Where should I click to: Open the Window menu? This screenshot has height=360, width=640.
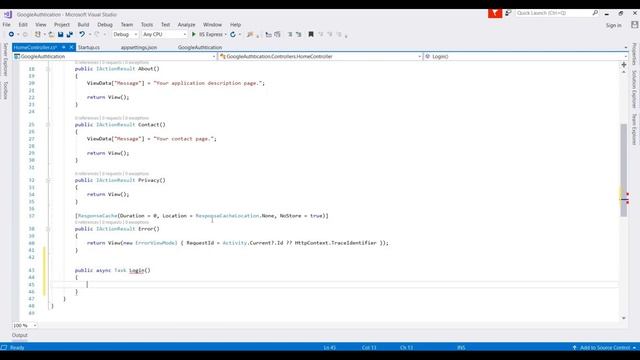[x=213, y=24]
